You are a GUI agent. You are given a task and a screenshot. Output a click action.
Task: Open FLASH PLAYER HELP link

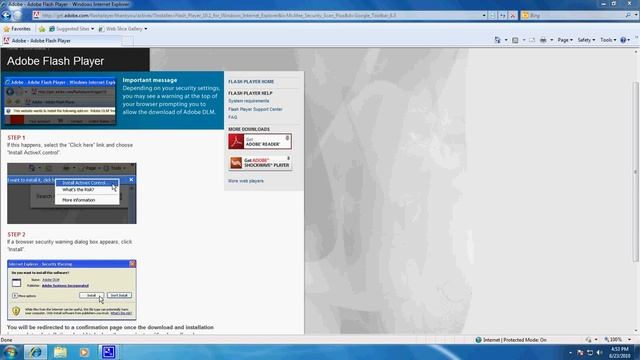click(250, 93)
